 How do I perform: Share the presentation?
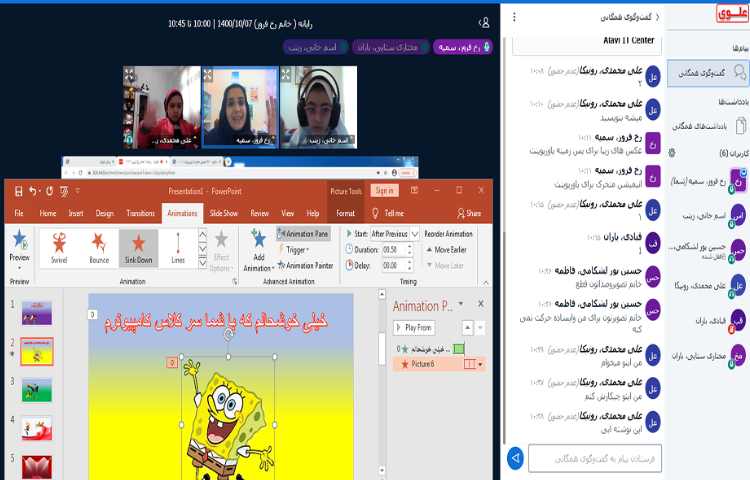coord(469,213)
